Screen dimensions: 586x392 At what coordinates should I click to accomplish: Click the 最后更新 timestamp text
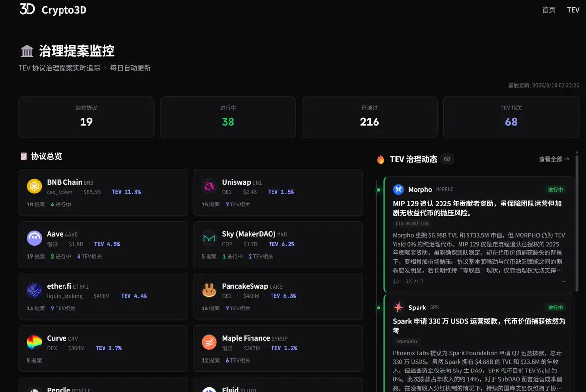(x=544, y=85)
